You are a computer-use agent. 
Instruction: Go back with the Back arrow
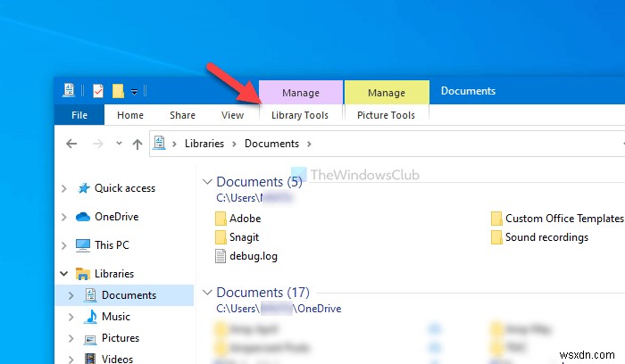(x=71, y=144)
